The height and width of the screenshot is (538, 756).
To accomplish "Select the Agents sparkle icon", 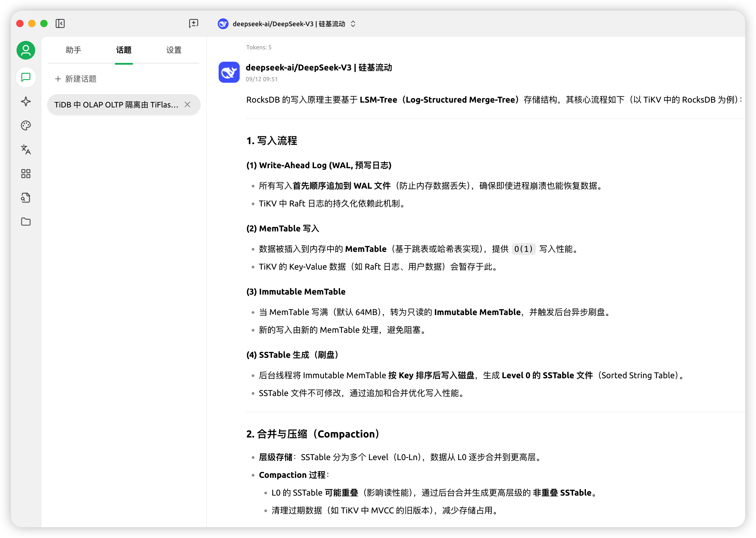I will [26, 102].
